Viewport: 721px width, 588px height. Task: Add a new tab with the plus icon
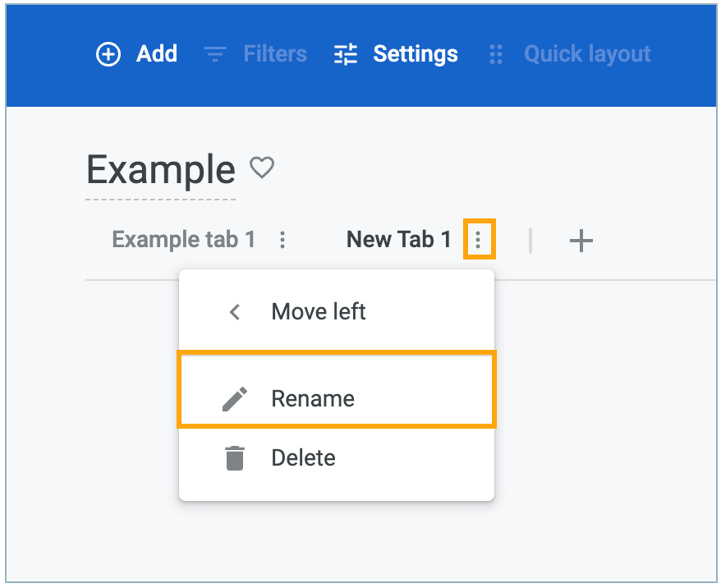581,241
